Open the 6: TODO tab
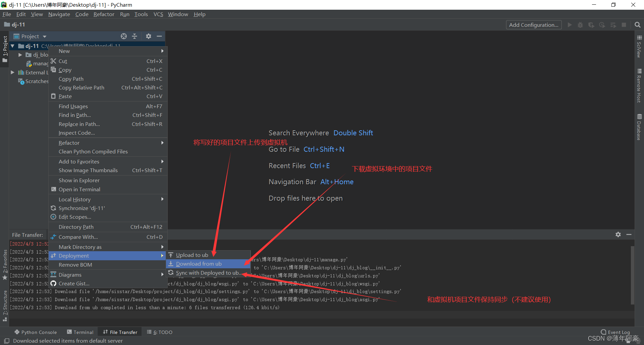Image resolution: width=644 pixels, height=345 pixels. click(160, 332)
